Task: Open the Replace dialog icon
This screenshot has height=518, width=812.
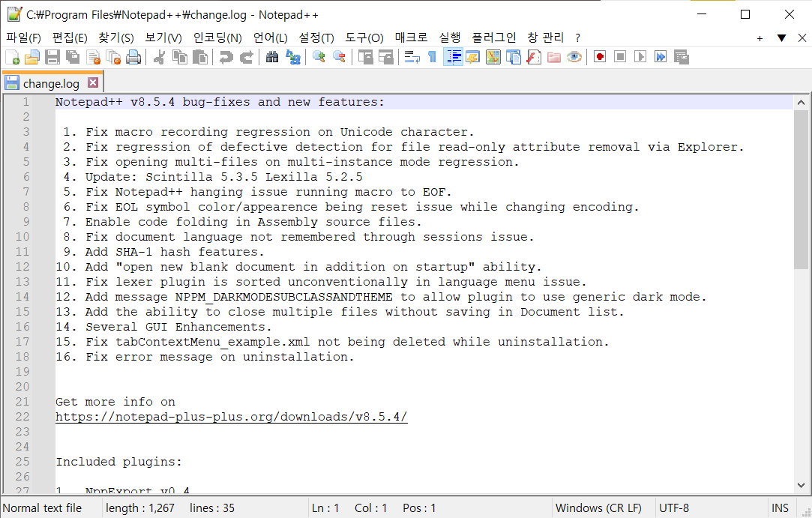Action: tap(293, 57)
